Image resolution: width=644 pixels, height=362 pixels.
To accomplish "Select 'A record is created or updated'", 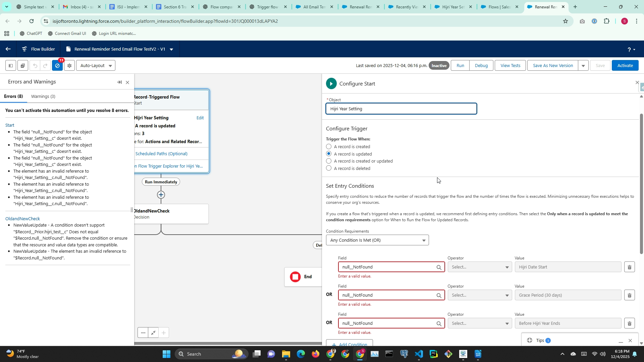I will click(x=329, y=161).
